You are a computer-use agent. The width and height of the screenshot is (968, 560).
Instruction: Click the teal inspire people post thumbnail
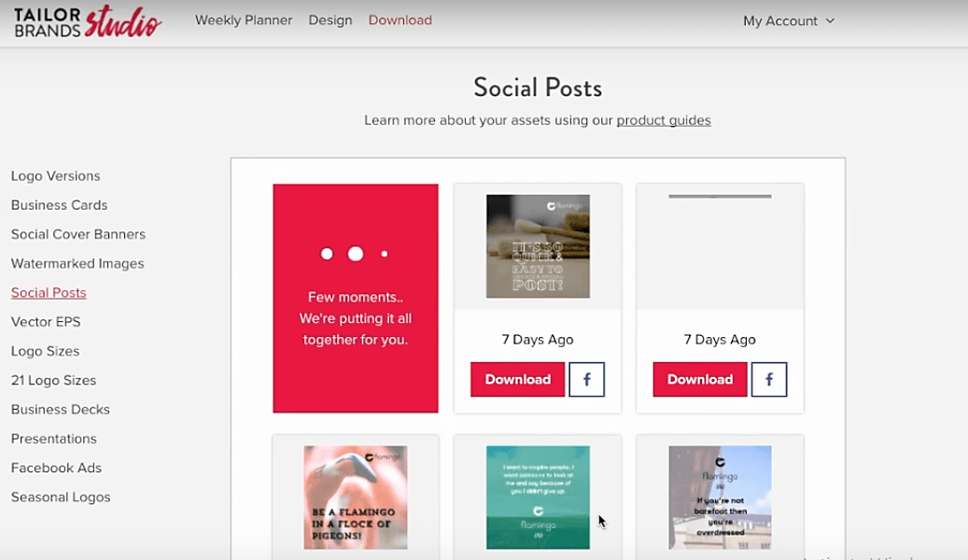(538, 497)
